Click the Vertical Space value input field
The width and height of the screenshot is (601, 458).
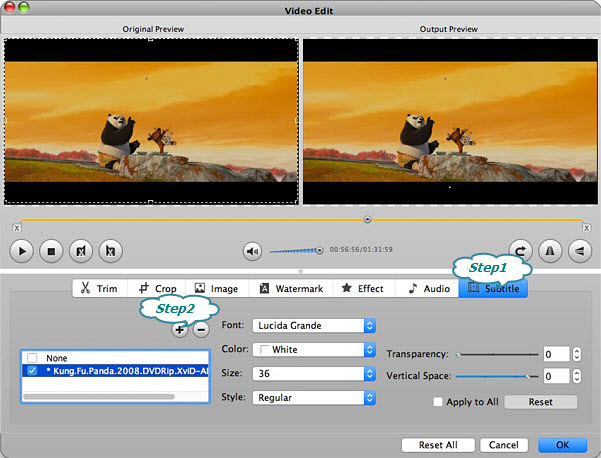tap(556, 376)
